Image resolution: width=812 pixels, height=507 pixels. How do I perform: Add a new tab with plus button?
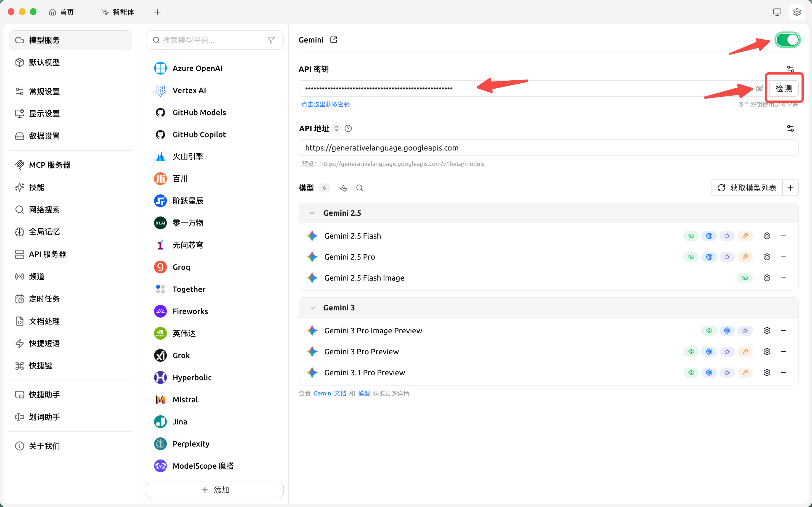(157, 12)
